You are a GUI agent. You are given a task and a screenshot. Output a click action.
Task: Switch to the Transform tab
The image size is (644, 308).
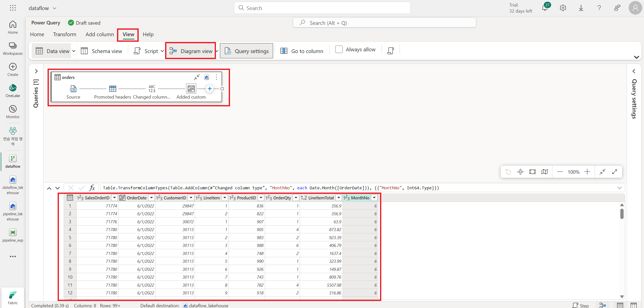click(x=64, y=34)
